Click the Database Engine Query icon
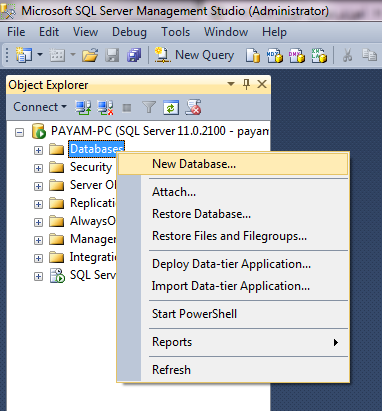 pos(253,55)
